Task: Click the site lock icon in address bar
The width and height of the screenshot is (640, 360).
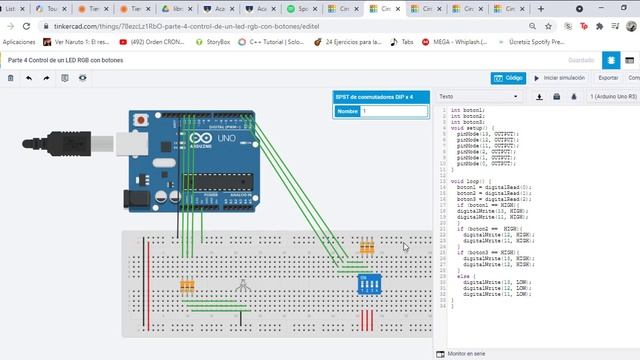Action: click(46, 26)
